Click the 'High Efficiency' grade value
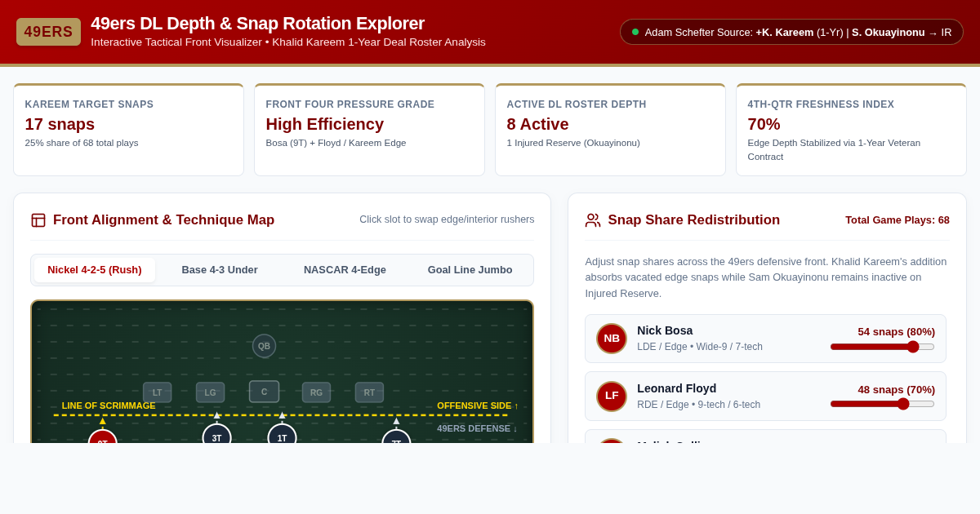Viewport: 980px width, 514px height. pos(325,124)
